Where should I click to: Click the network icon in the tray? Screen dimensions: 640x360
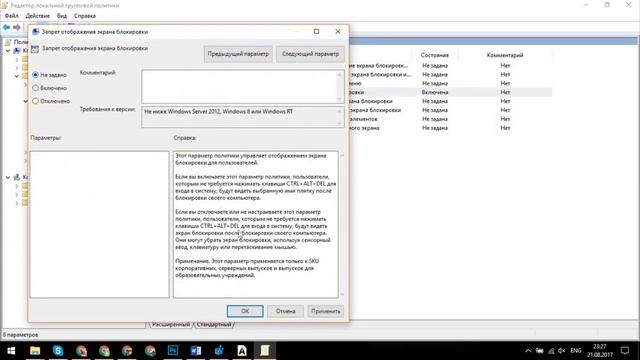551,351
